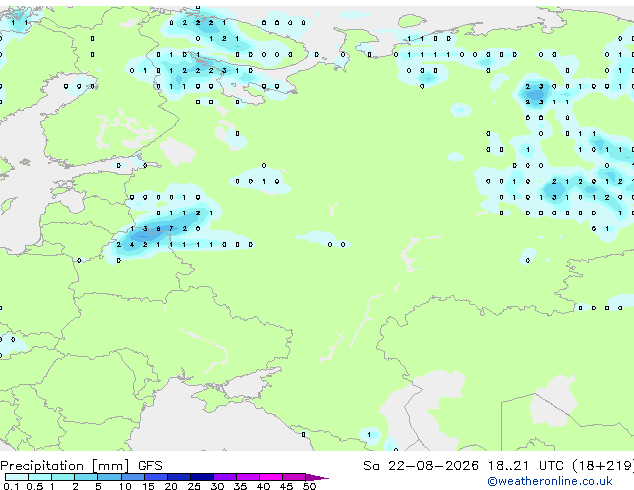
Task: Click the '25' legend label
Action: (194, 486)
